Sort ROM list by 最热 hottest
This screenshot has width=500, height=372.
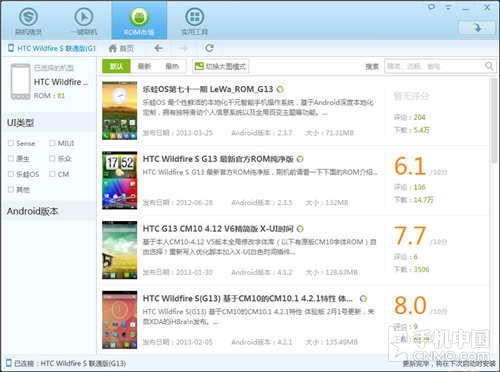172,66
